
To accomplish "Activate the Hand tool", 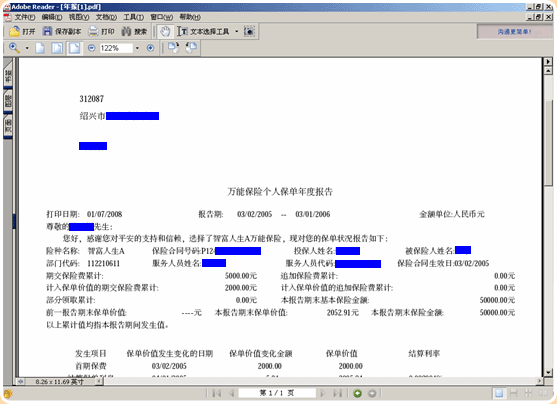I will point(165,31).
